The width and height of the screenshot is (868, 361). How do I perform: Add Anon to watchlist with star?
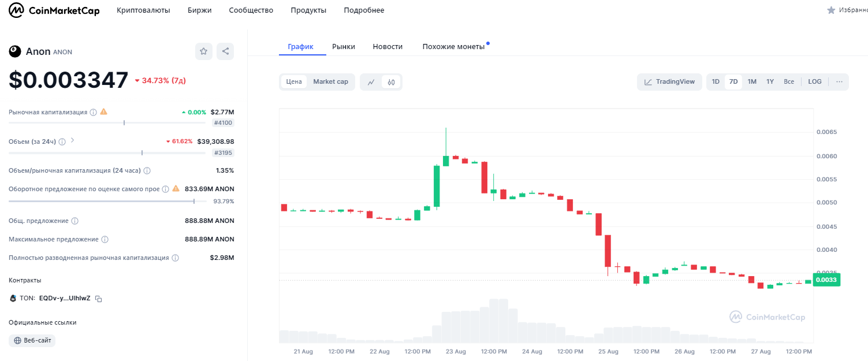(203, 51)
